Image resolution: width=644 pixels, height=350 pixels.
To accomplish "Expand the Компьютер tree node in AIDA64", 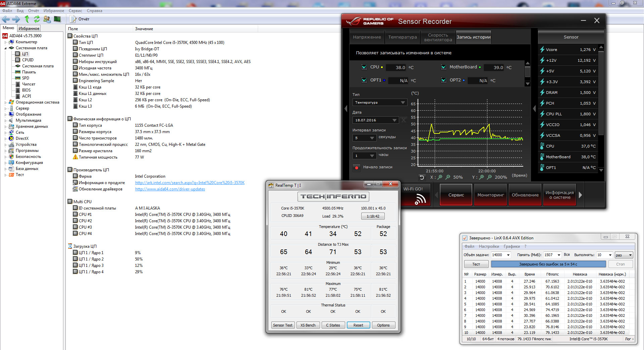I will click(5, 42).
